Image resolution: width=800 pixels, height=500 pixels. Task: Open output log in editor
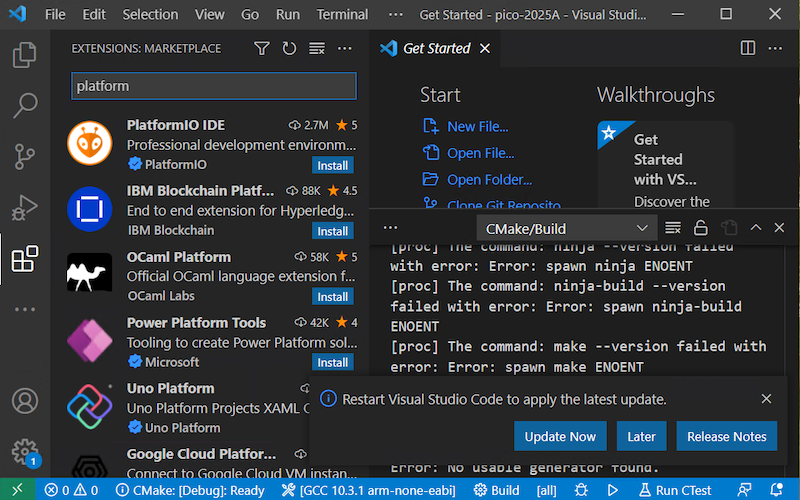pyautogui.click(x=729, y=228)
